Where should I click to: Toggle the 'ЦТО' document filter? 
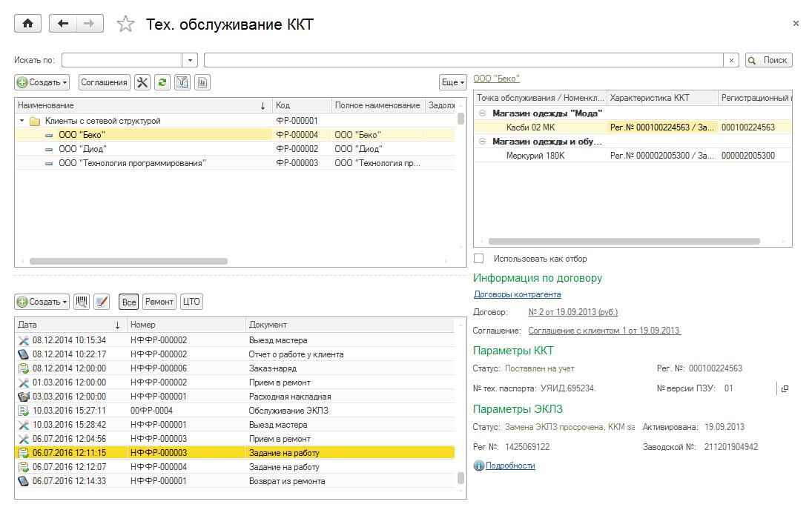[x=191, y=302]
